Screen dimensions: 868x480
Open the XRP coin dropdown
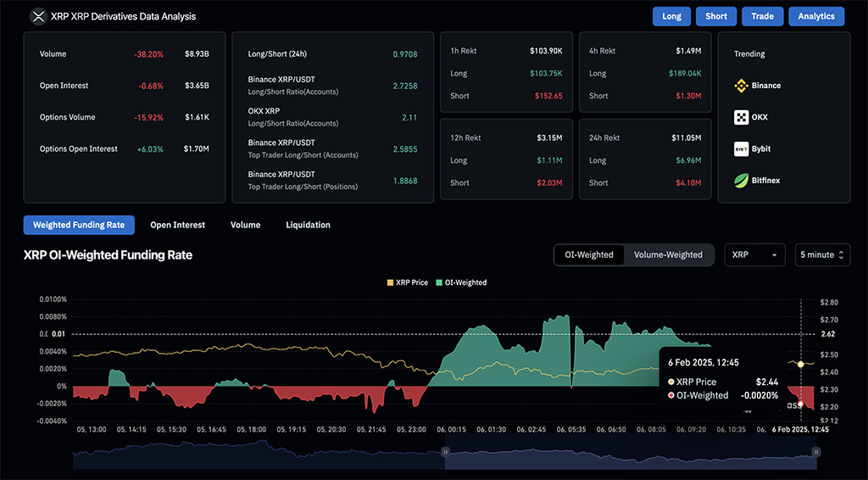point(754,254)
